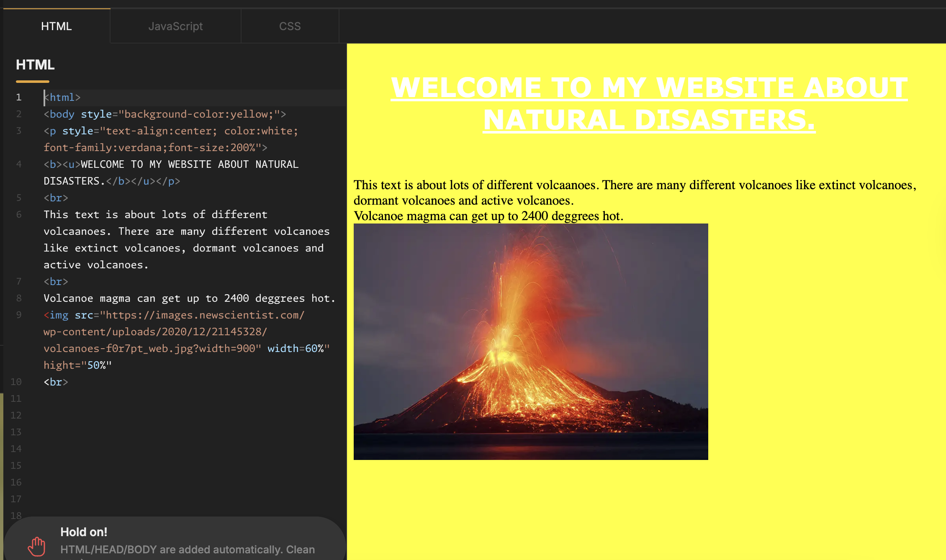Click the HTML panel heading label

click(x=35, y=64)
